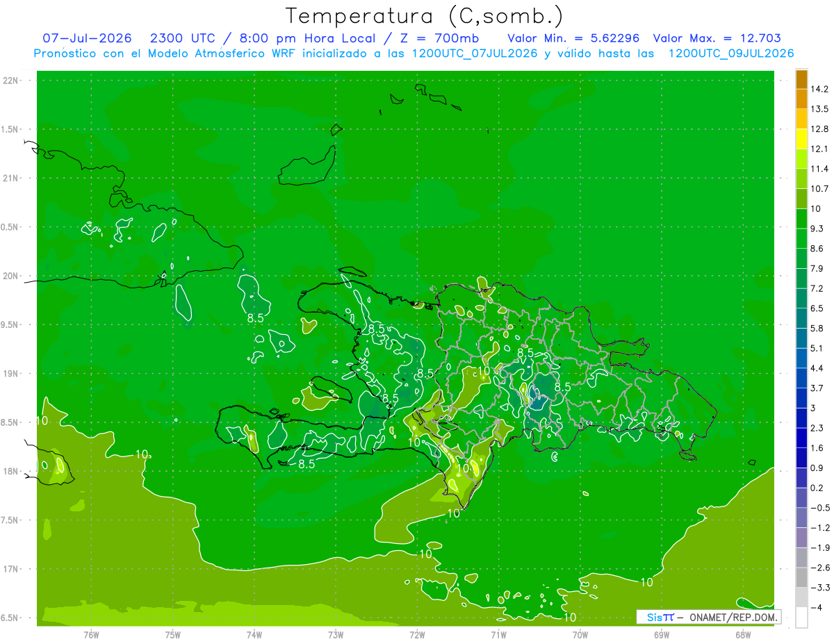Screen dimensions: 834x644
Task: Click the "7.2" color scale value
Action: tap(819, 288)
